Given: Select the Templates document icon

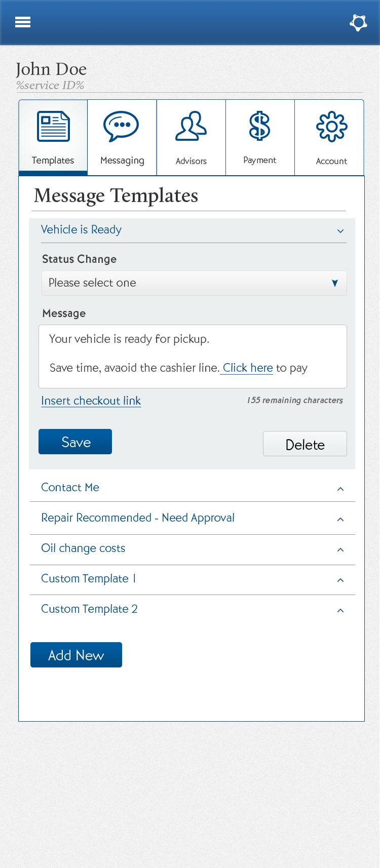Looking at the screenshot, I should (53, 127).
